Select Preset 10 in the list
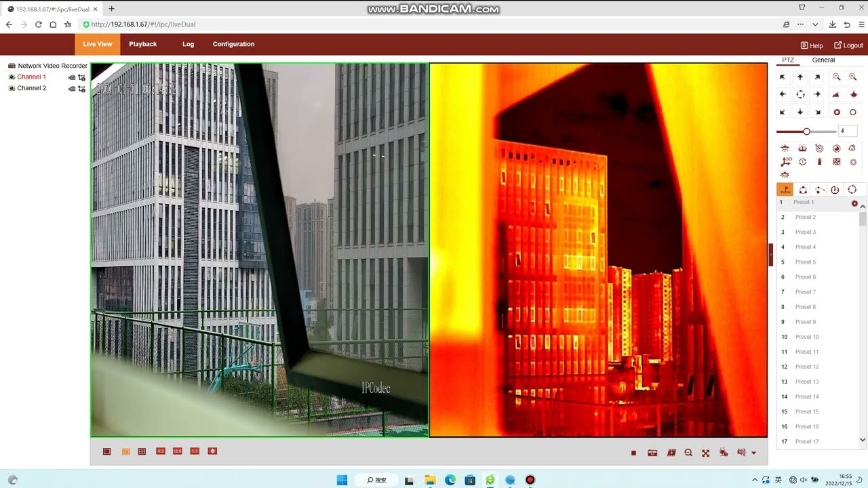This screenshot has height=488, width=868. point(807,337)
